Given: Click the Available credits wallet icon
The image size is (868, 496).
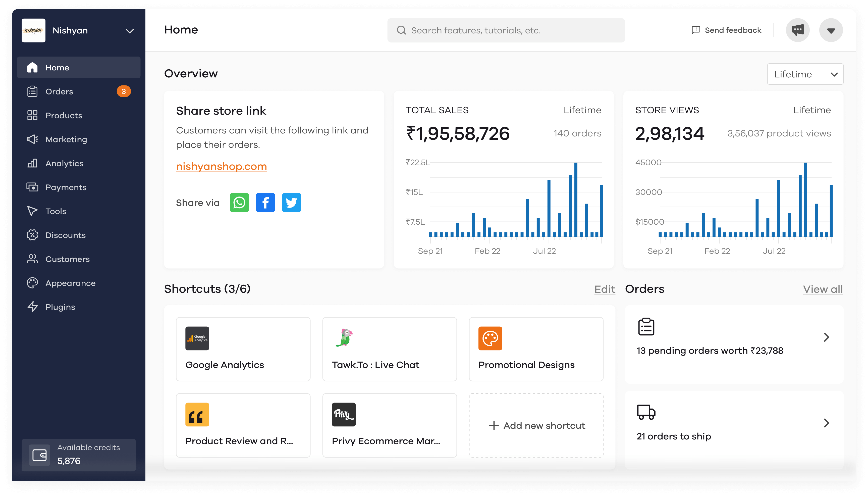Looking at the screenshot, I should click(x=39, y=455).
